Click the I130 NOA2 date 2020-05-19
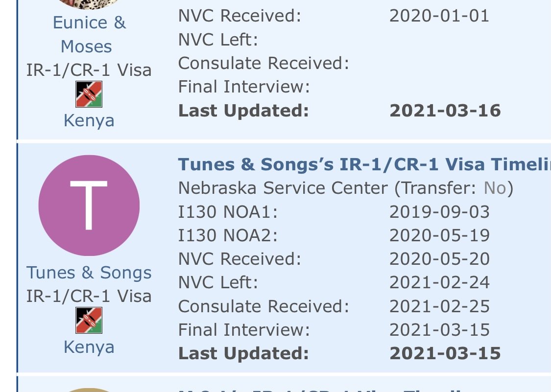Viewport: 551px width, 392px height. 439,235
